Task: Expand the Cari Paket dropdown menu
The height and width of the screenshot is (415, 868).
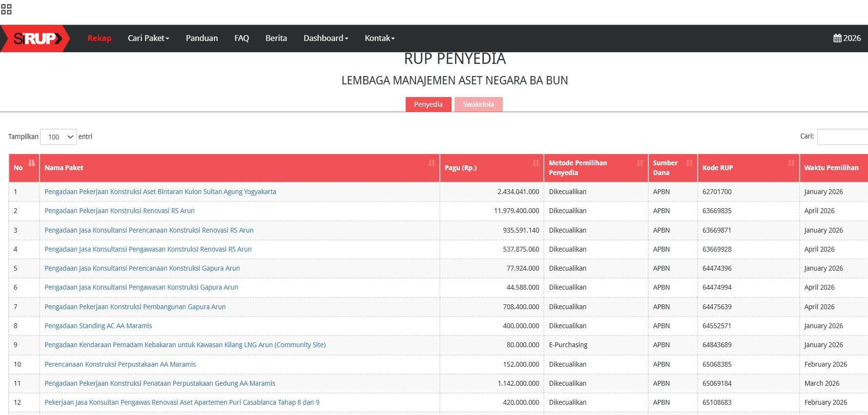Action: [148, 38]
